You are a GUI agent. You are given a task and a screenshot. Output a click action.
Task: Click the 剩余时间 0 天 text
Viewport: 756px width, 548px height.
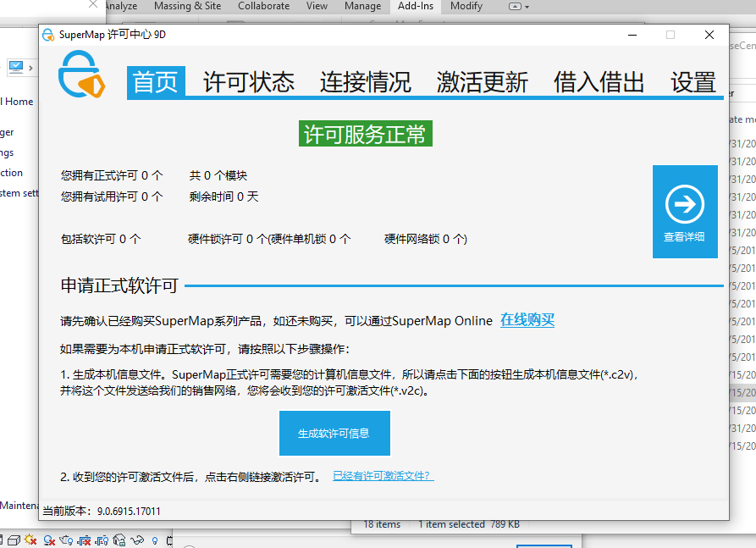point(223,197)
